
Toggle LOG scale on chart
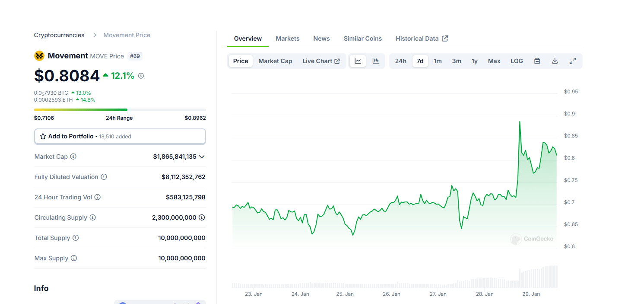pos(517,61)
